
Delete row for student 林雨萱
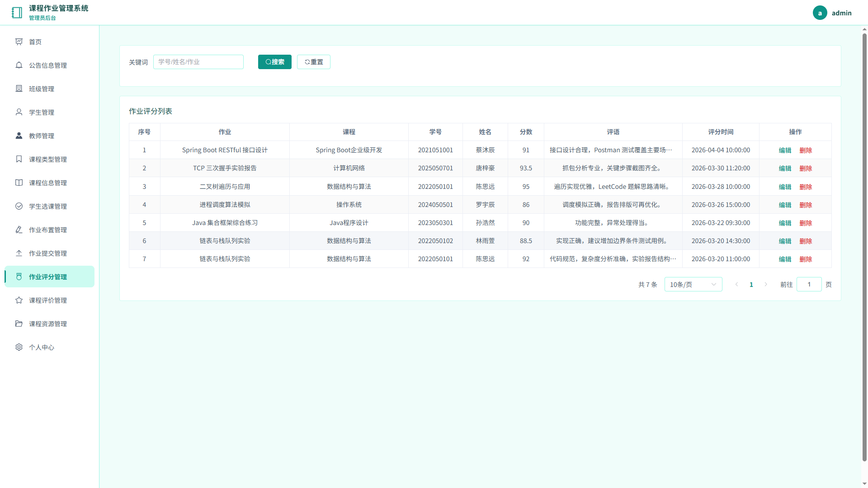[806, 241]
